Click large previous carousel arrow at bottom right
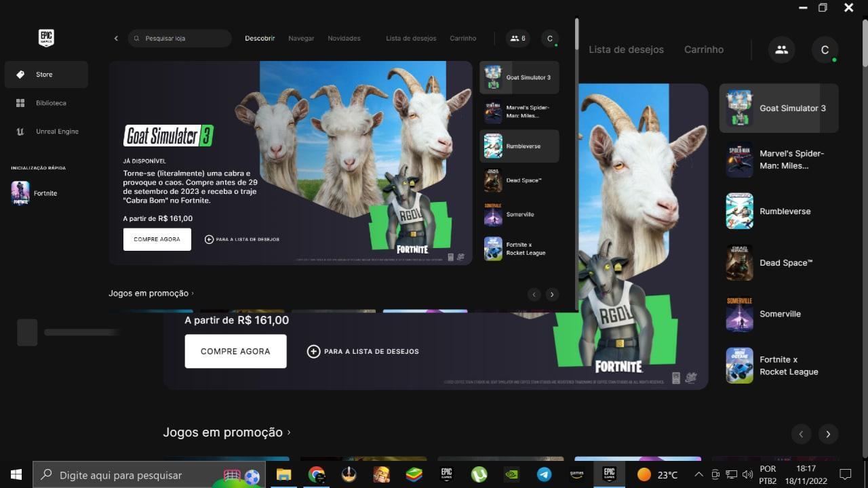This screenshot has height=488, width=868. pyautogui.click(x=801, y=434)
